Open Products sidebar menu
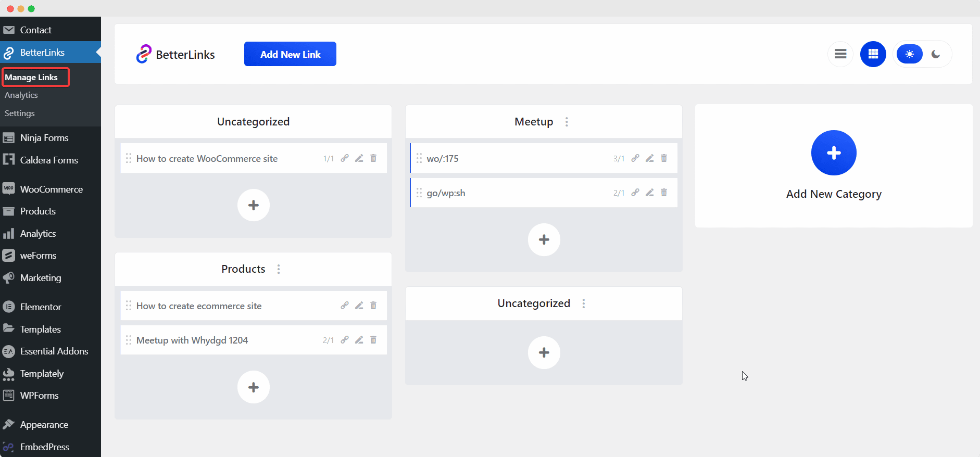Viewport: 980px width, 457px height. [x=51, y=211]
